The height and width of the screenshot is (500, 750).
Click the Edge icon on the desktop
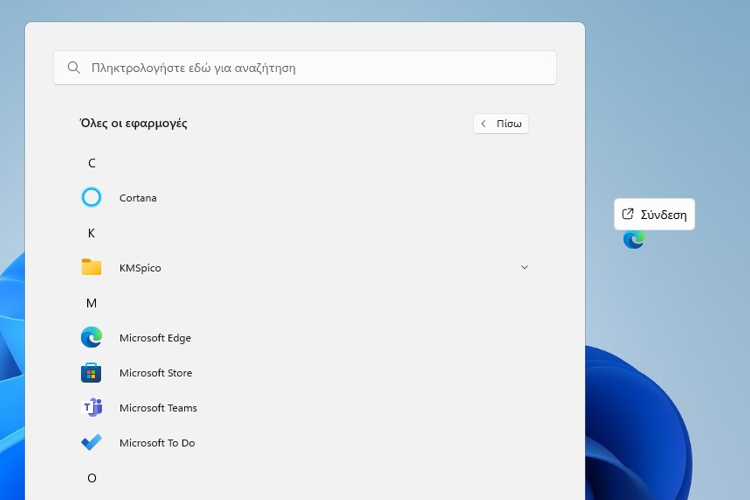(x=634, y=239)
